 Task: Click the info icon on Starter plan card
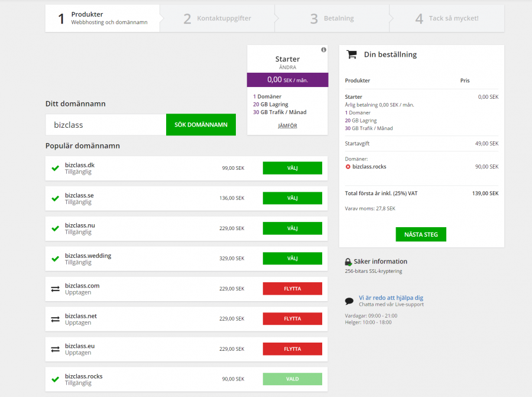pos(323,50)
